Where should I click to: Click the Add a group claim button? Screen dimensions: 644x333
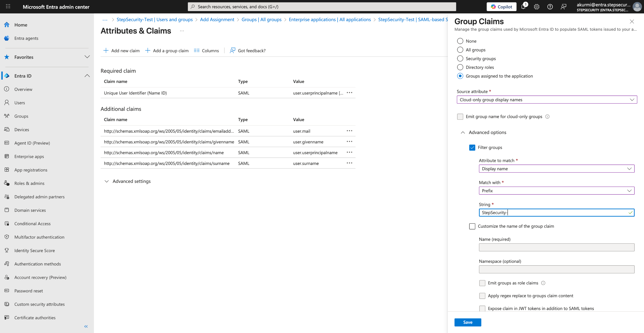click(x=167, y=51)
